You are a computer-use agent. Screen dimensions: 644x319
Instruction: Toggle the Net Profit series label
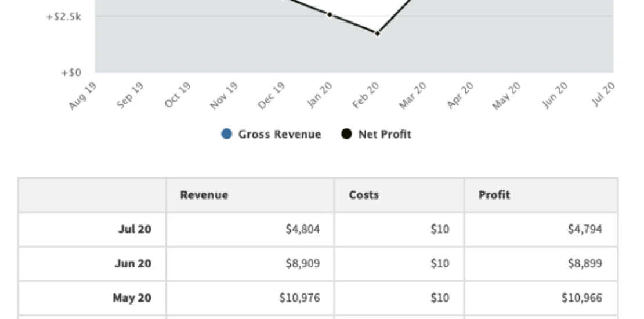click(x=384, y=135)
